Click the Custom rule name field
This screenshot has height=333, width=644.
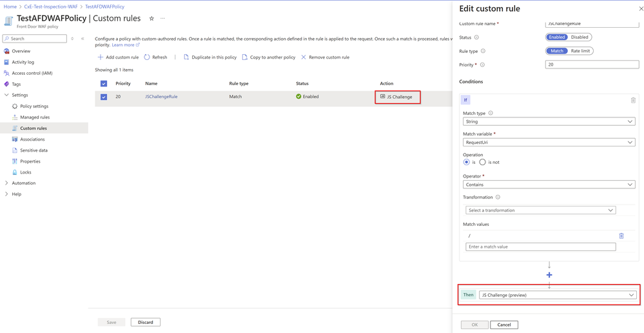[592, 24]
